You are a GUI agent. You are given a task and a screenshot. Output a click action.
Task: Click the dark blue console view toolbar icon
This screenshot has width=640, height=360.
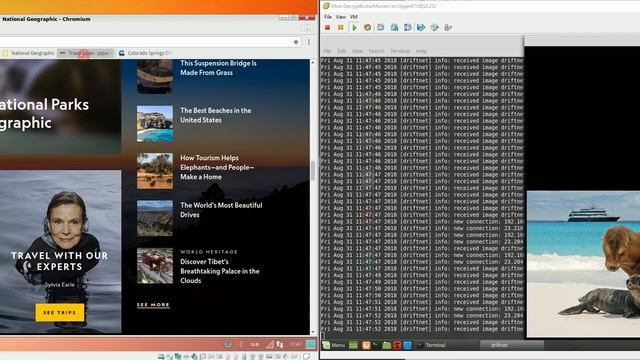point(407,27)
